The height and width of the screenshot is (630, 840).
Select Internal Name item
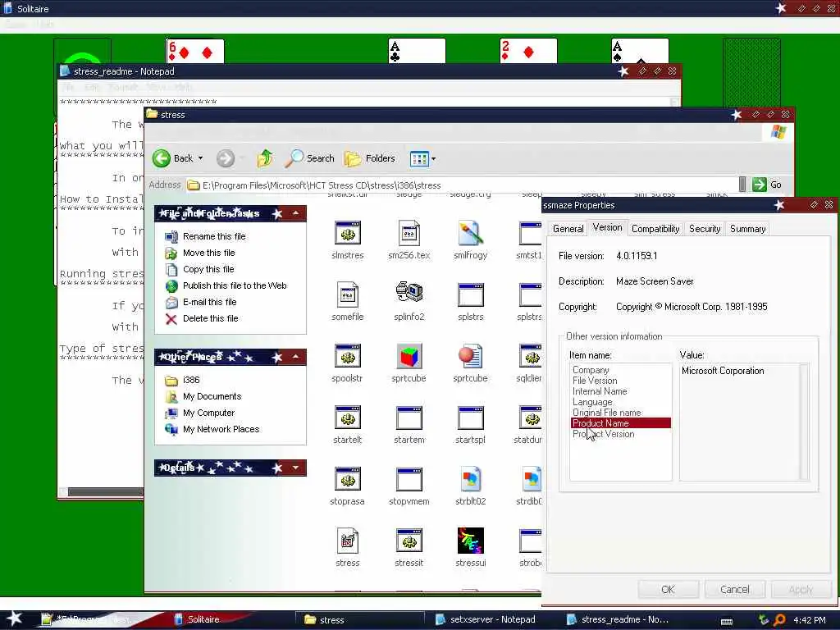[600, 391]
